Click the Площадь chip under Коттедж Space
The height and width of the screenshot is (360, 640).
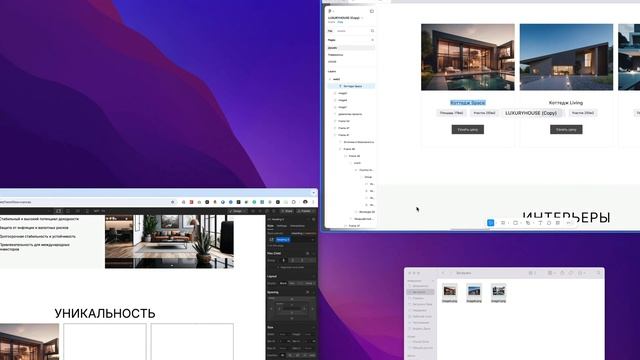[x=451, y=113]
